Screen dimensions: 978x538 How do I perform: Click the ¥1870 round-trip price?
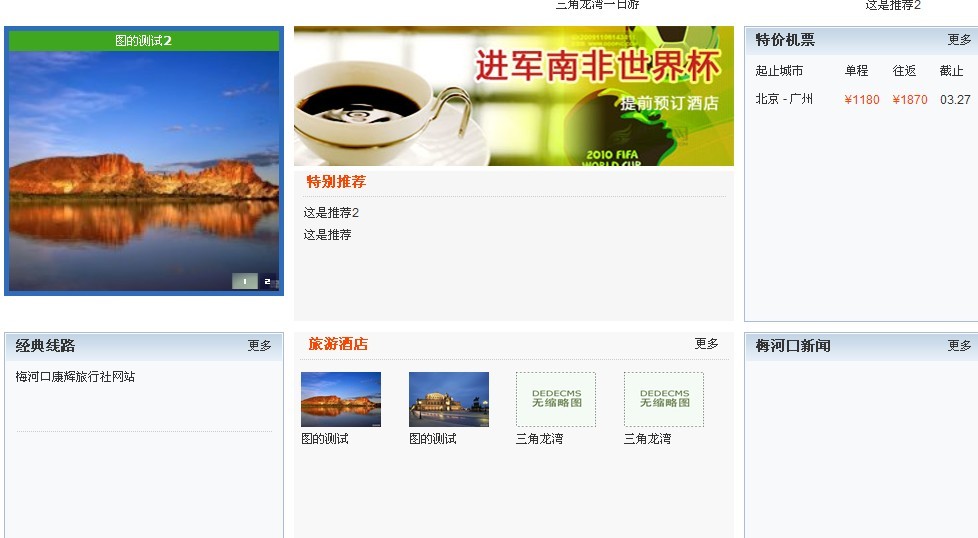910,100
